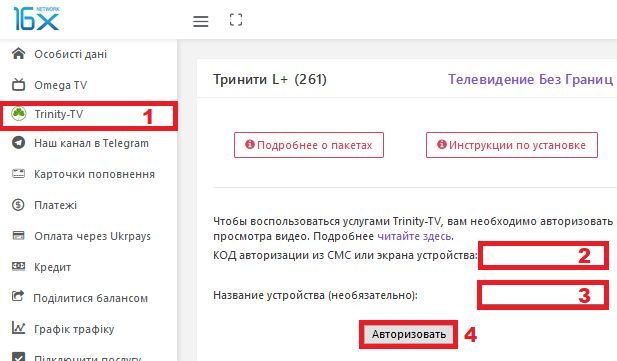The width and height of the screenshot is (617, 361).
Task: Focus the КОД авторизации input field
Action: (x=543, y=255)
